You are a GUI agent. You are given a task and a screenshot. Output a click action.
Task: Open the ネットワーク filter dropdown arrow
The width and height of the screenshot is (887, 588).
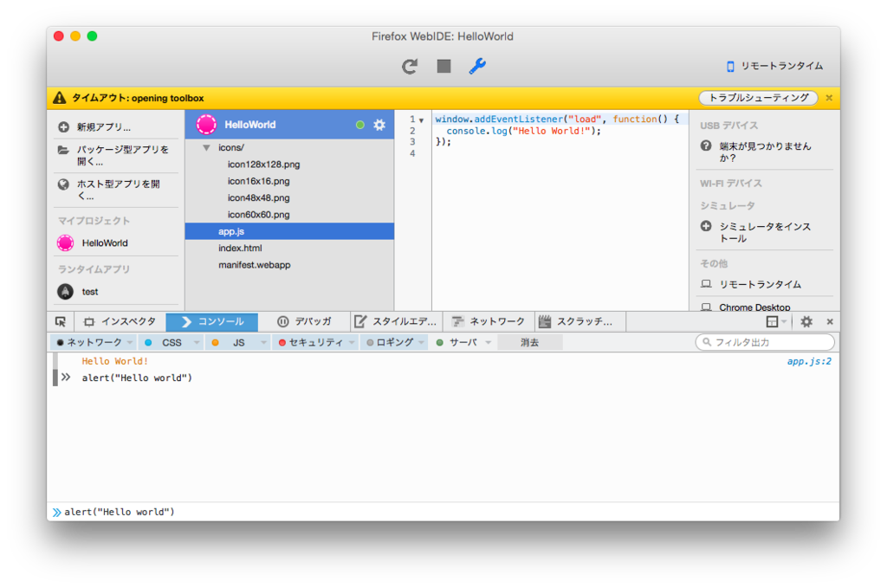(130, 343)
